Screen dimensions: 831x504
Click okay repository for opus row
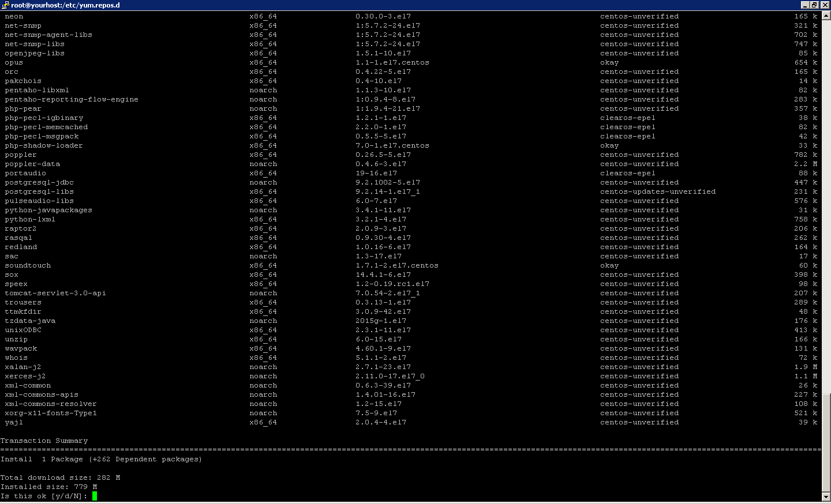pos(609,62)
